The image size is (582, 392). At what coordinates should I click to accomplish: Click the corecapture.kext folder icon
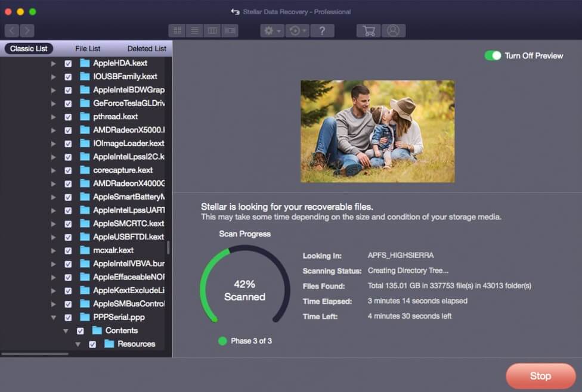(85, 170)
